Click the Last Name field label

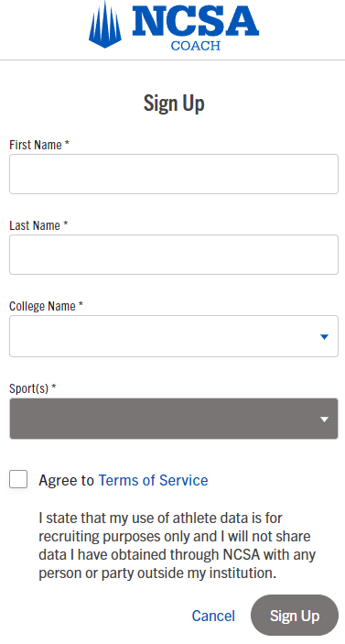(x=38, y=225)
